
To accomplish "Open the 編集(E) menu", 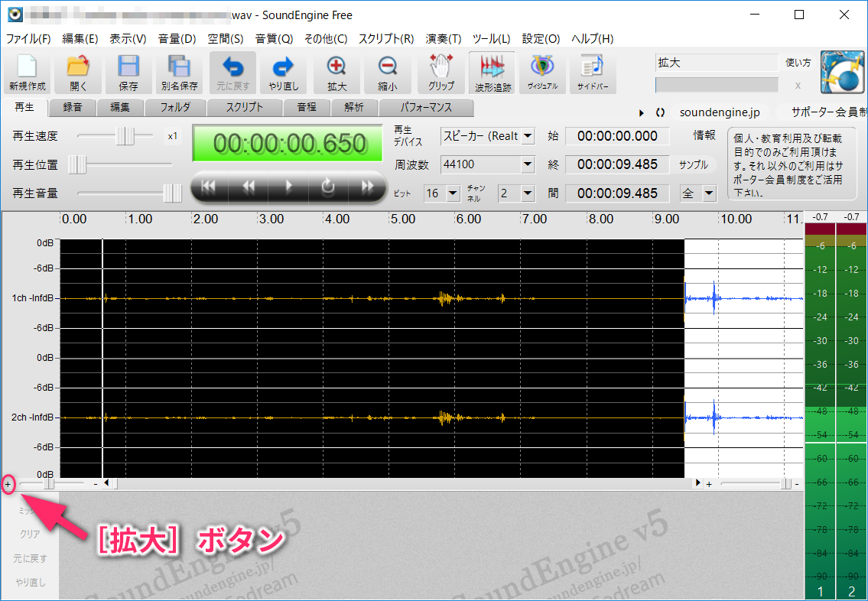I will pos(80,39).
